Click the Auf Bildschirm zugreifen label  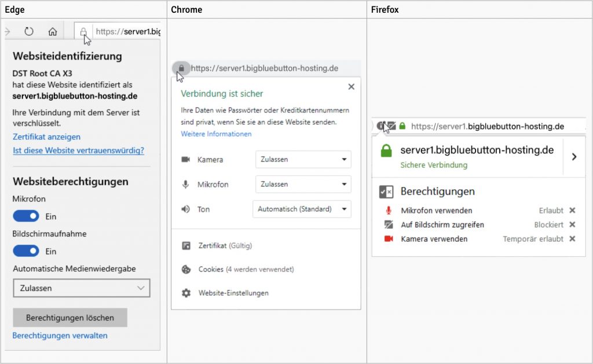tap(442, 225)
